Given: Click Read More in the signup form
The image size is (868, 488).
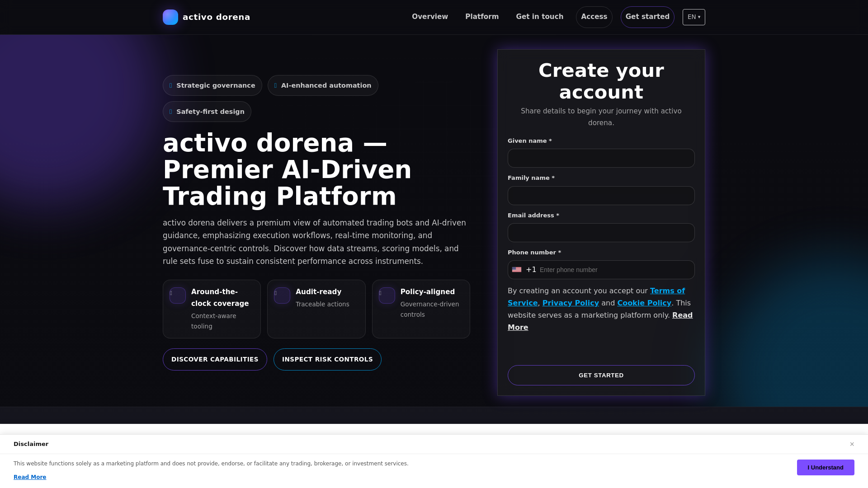Looking at the screenshot, I should 682,315.
